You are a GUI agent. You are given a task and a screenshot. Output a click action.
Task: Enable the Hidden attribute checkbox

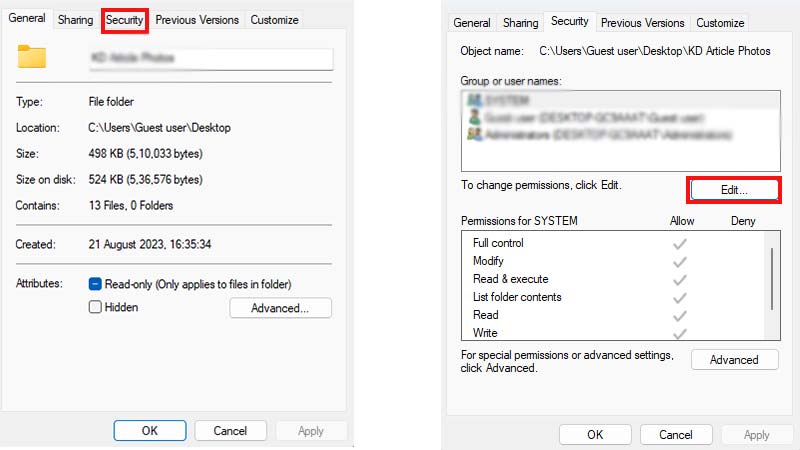click(x=95, y=307)
